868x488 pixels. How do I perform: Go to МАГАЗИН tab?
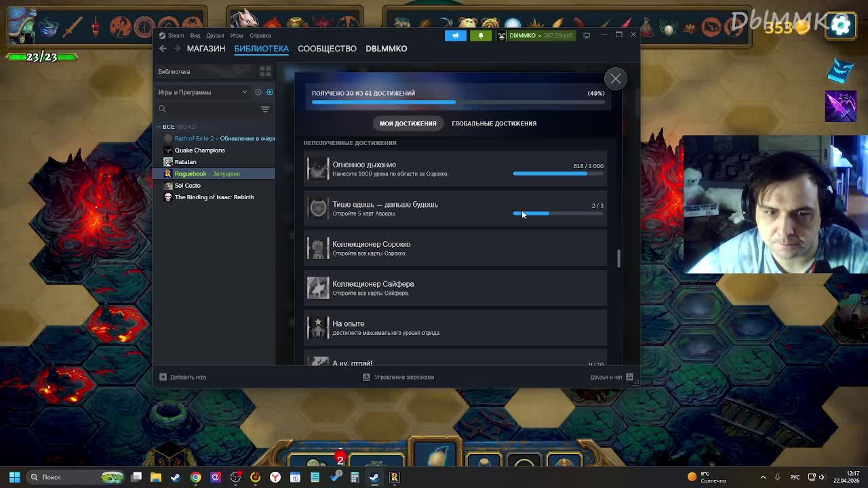206,48
